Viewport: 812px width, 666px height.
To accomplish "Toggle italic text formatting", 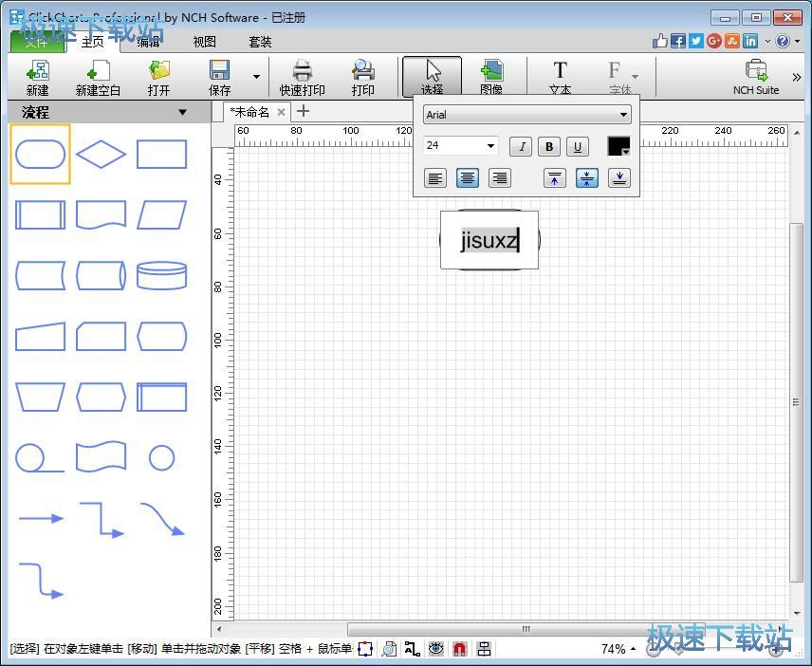I will pos(521,146).
